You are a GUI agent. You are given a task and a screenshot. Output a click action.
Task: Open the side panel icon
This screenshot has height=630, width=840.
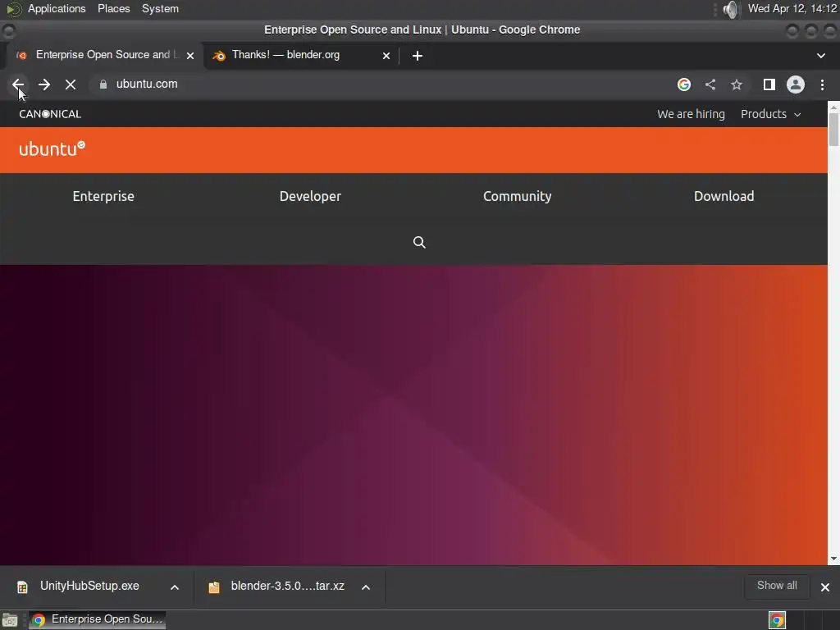coord(769,84)
